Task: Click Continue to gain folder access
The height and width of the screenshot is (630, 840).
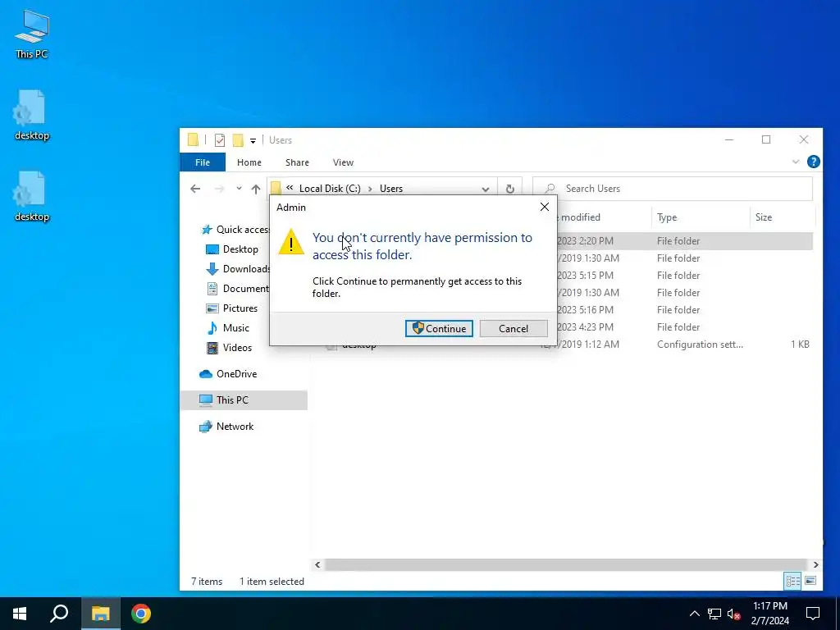Action: 439,328
